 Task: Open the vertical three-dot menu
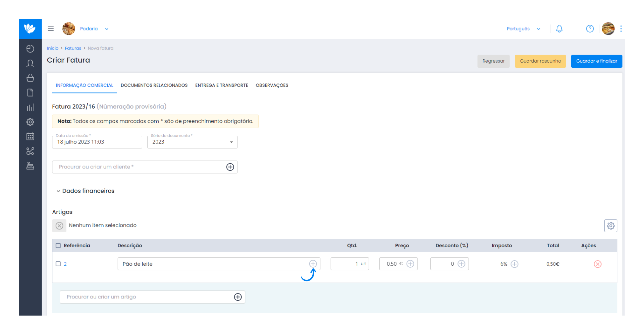pos(621,29)
